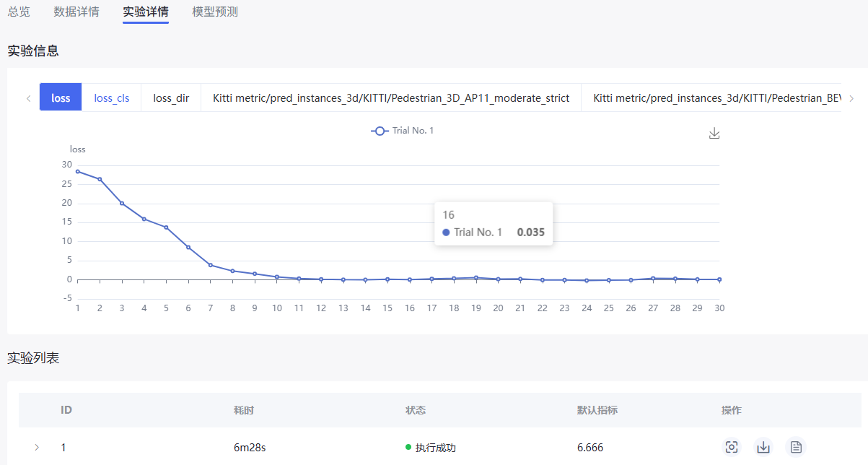Click the 状态 column header
Viewport: 868px width, 465px height.
(x=416, y=410)
